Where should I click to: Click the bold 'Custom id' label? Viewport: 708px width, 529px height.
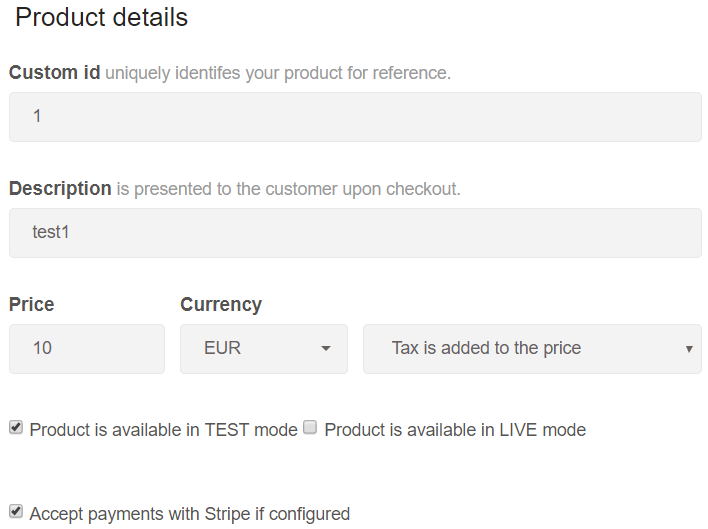pyautogui.click(x=55, y=73)
